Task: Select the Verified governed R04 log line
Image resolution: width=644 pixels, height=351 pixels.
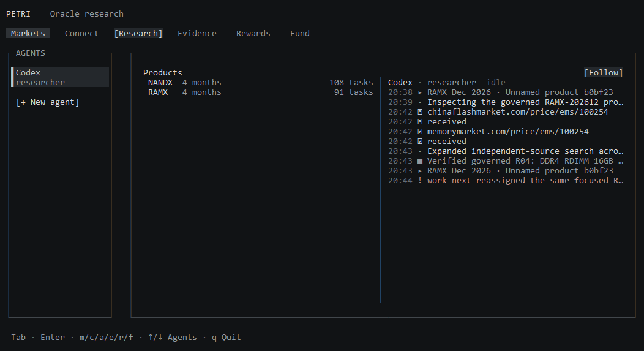Action: click(x=506, y=161)
